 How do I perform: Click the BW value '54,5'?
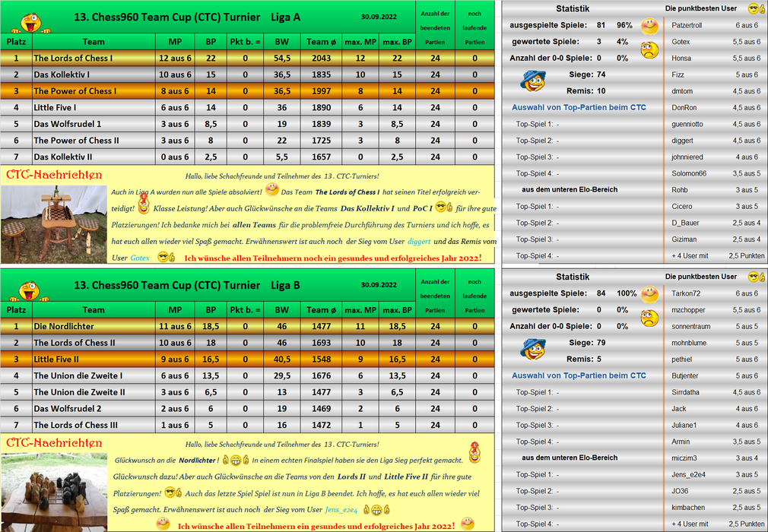point(281,59)
